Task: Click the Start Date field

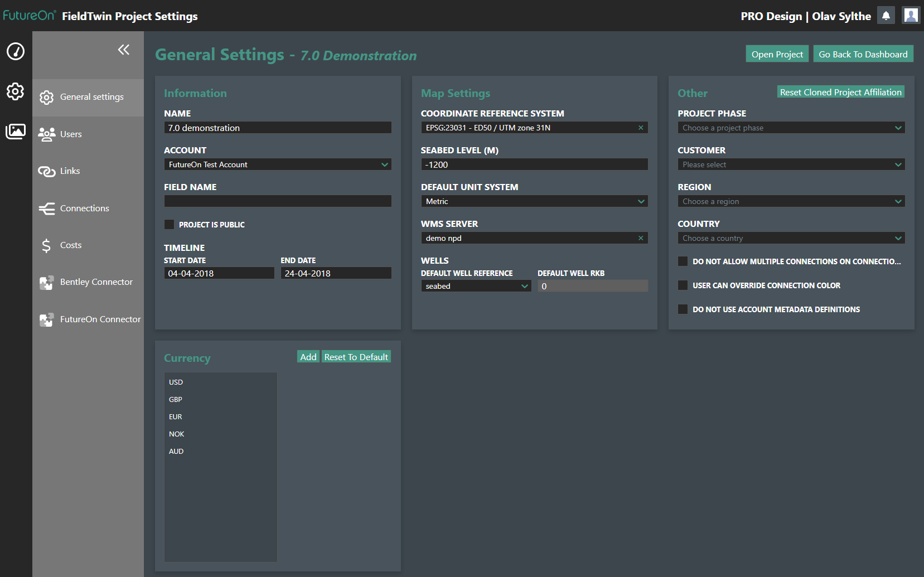Action: (x=219, y=273)
